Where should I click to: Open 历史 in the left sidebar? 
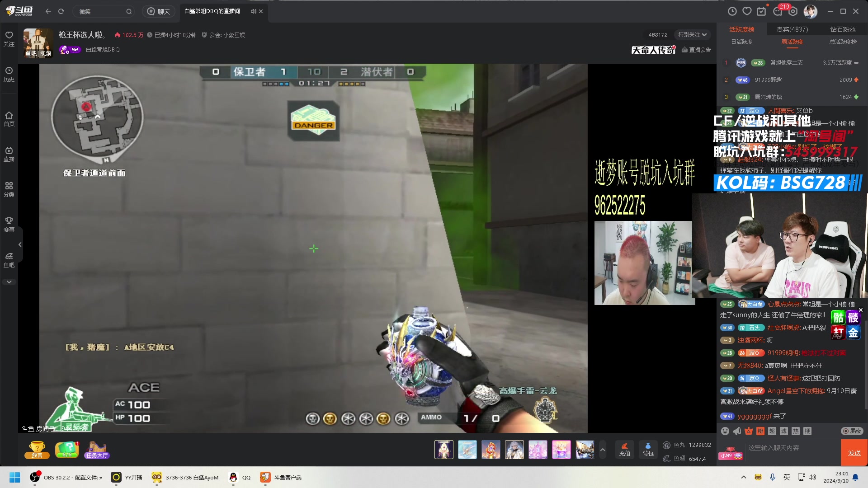[9, 74]
